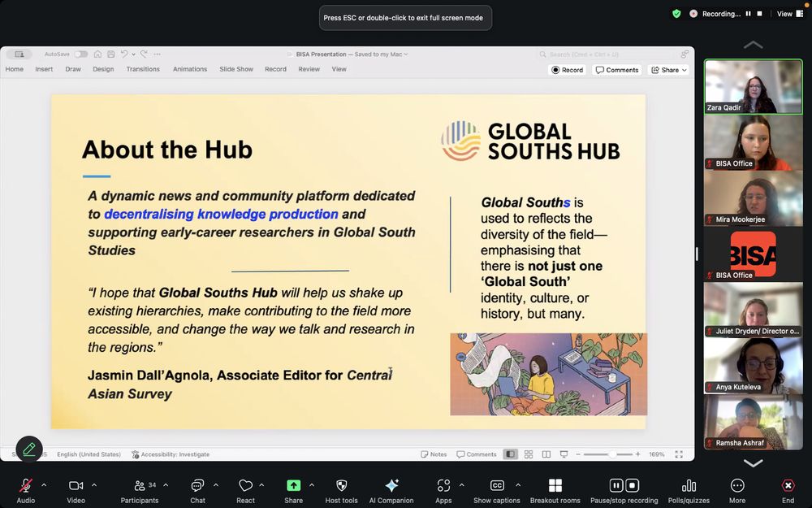812x508 pixels.
Task: Pause recording in the top bar
Action: tap(749, 14)
